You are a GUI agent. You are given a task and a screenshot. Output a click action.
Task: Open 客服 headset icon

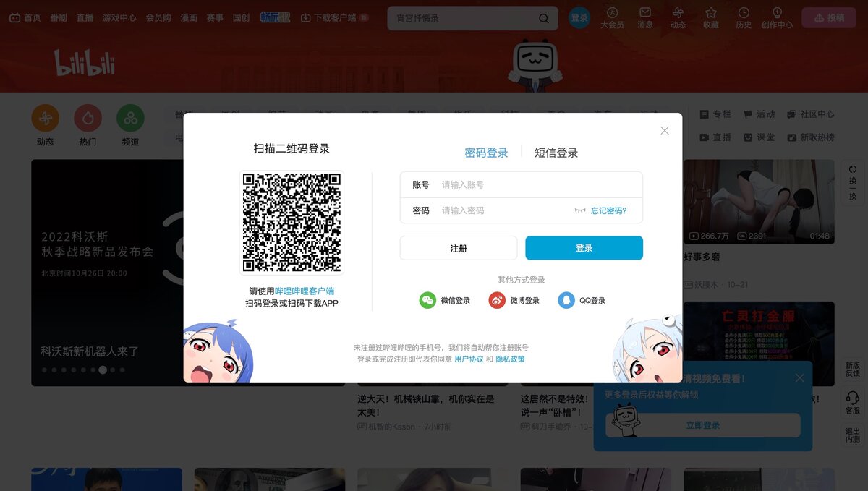click(x=853, y=398)
